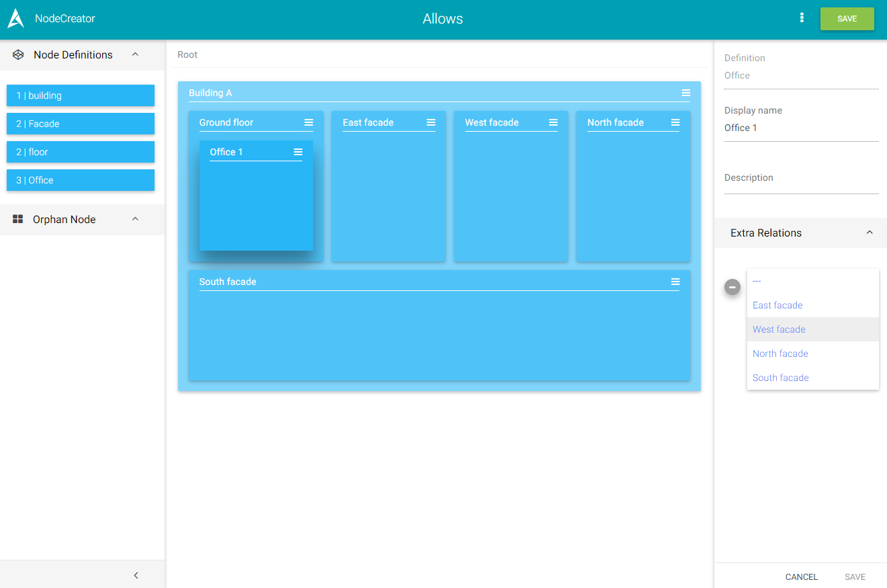Collapse the left sidebar with arrow
Screen dimensions: 887x588
pos(136,575)
